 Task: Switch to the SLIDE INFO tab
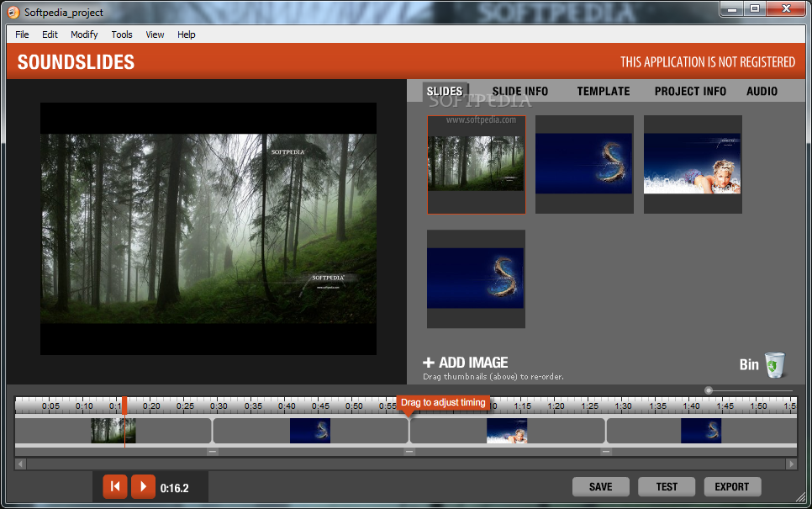520,91
